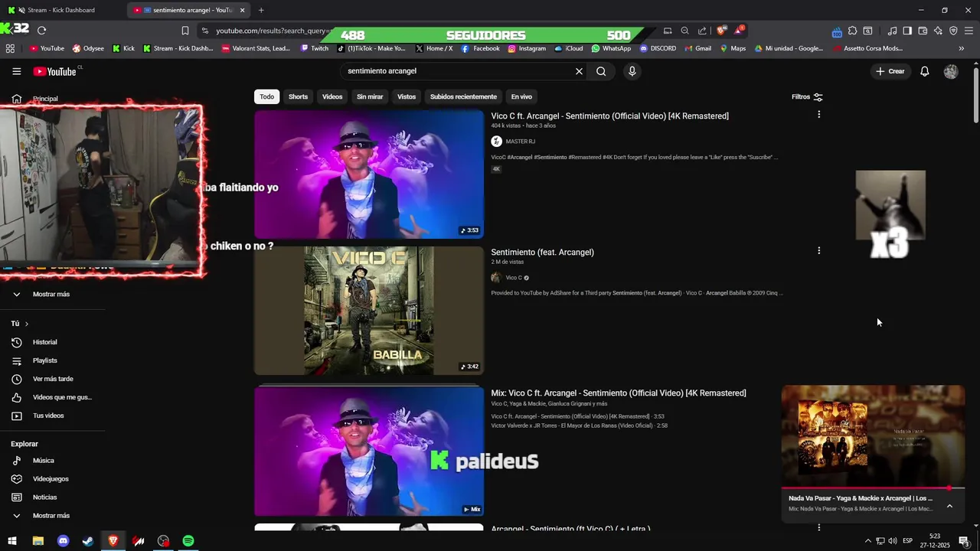
Task: Visit the Vico C channel link
Action: 514,278
